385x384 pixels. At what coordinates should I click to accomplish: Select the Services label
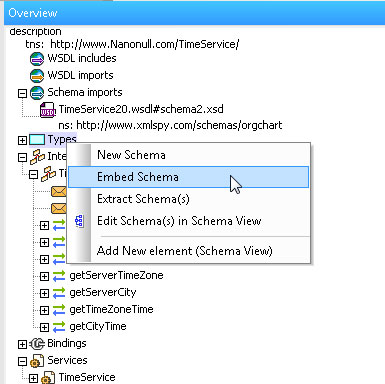tap(67, 361)
